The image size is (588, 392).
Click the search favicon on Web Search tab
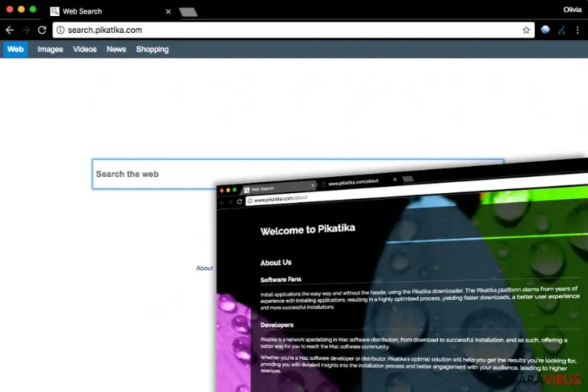point(55,11)
